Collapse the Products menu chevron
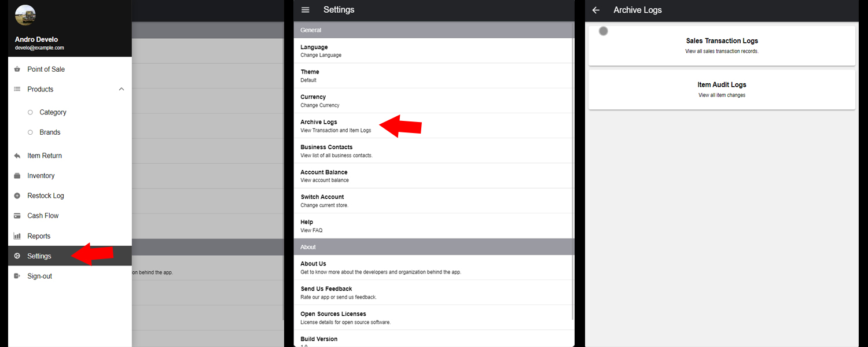Viewport: 868px width, 347px height. click(122, 89)
